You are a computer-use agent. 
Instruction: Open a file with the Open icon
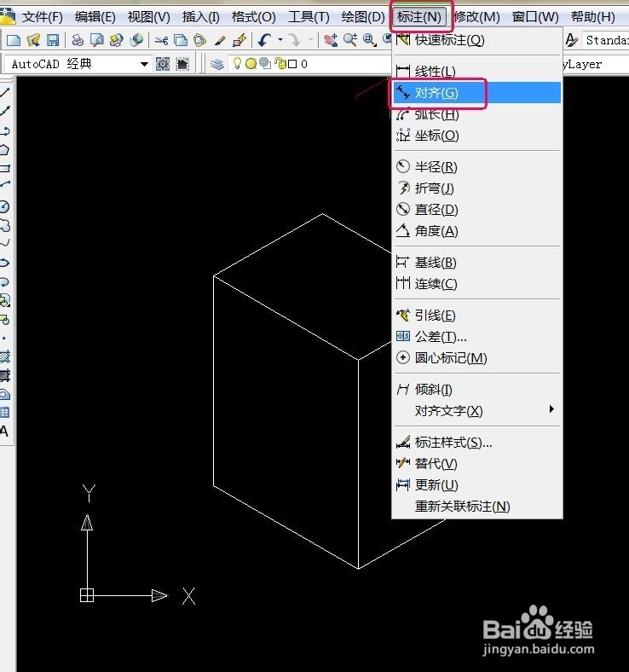point(33,40)
